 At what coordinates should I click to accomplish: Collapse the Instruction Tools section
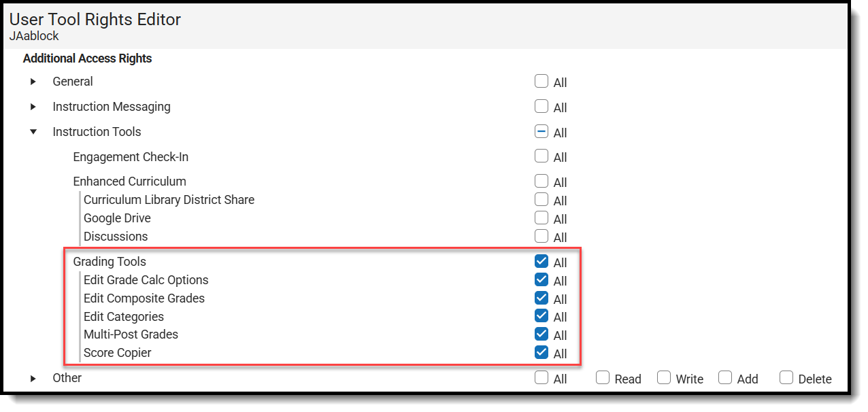click(33, 132)
